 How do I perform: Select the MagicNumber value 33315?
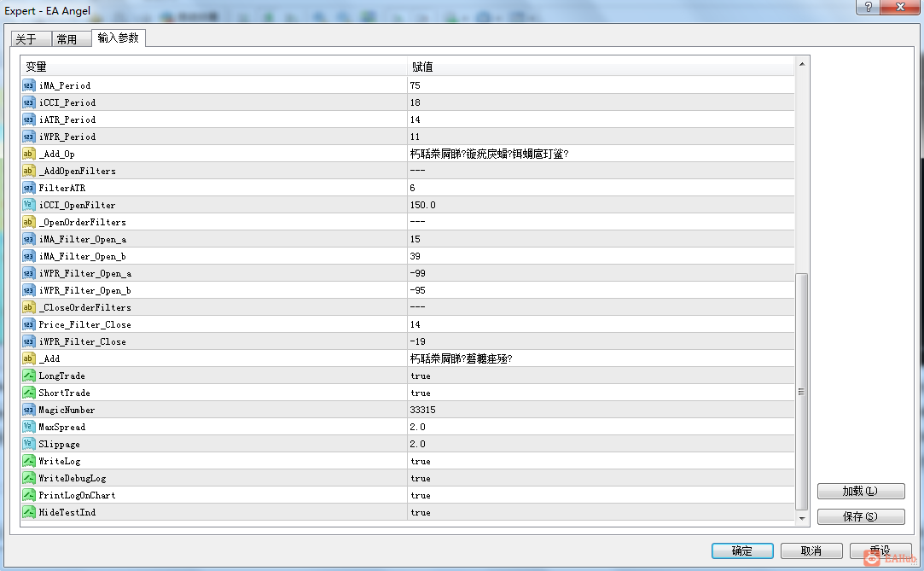(x=423, y=411)
